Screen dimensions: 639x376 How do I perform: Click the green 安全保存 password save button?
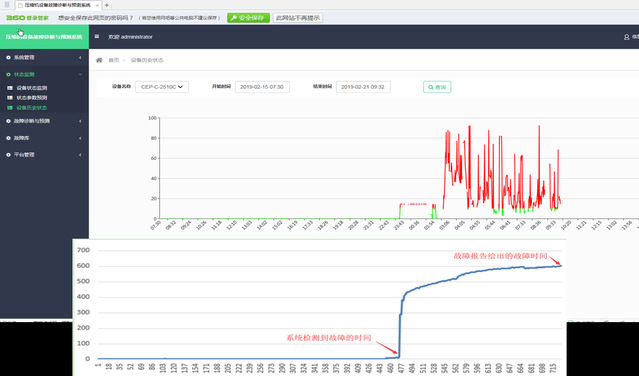(x=249, y=18)
